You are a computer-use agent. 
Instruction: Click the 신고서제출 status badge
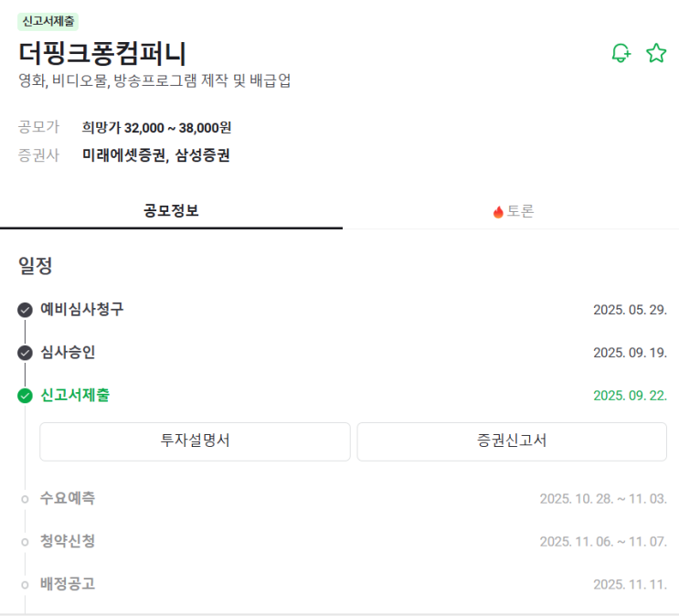tap(48, 20)
